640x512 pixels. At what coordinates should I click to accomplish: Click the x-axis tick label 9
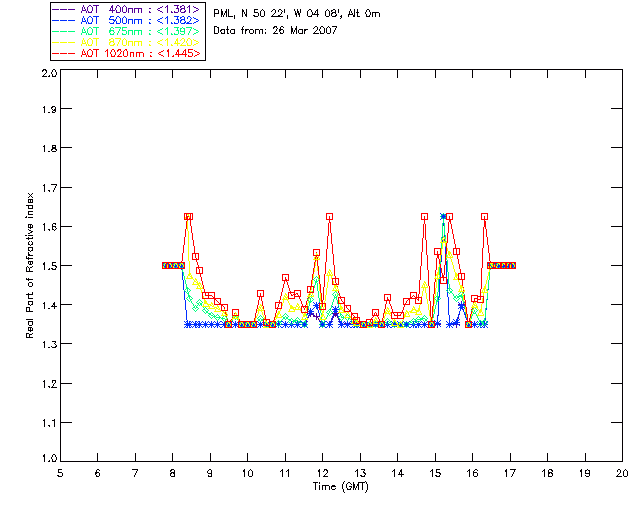point(210,473)
